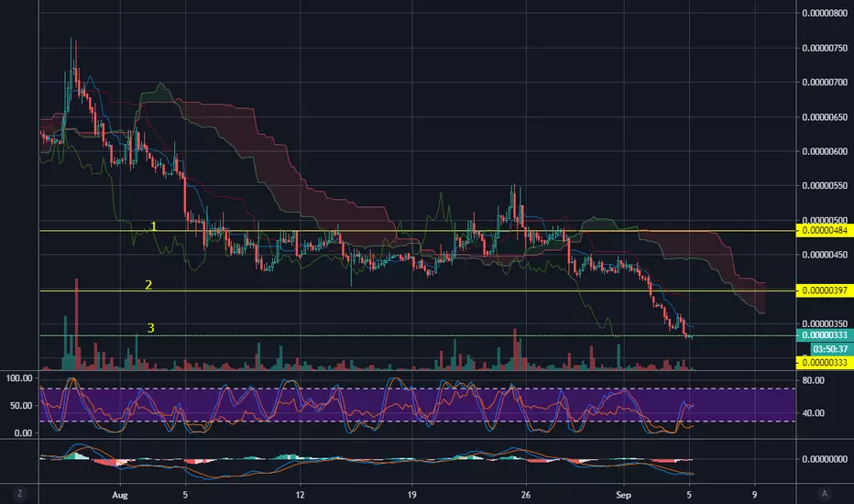Click the 12 date label on the time axis

[300, 495]
